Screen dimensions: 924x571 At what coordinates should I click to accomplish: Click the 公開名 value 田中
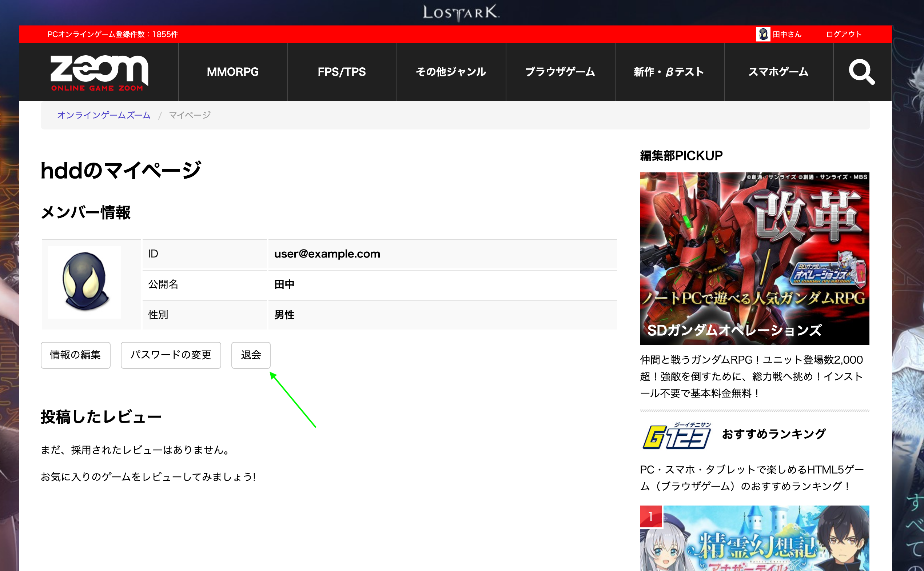[x=284, y=284]
